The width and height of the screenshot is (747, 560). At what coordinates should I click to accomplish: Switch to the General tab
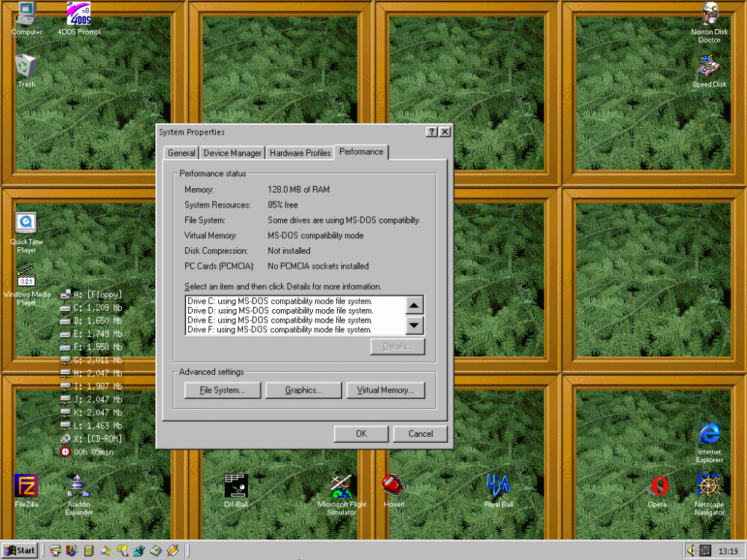[182, 153]
